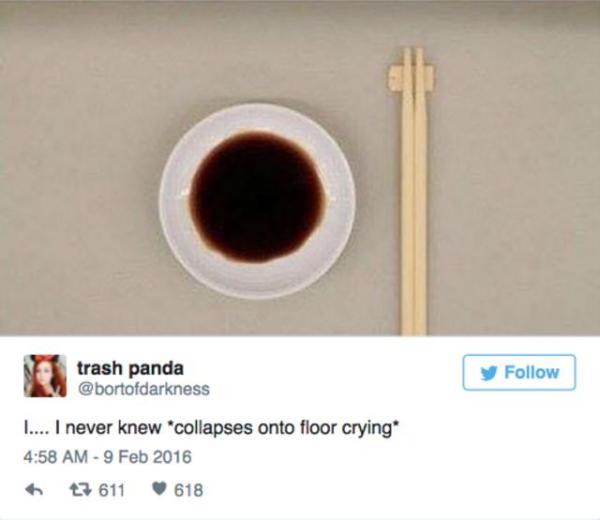The height and width of the screenshot is (520, 600).
Task: Open the trash panda display name link
Action: (x=130, y=368)
